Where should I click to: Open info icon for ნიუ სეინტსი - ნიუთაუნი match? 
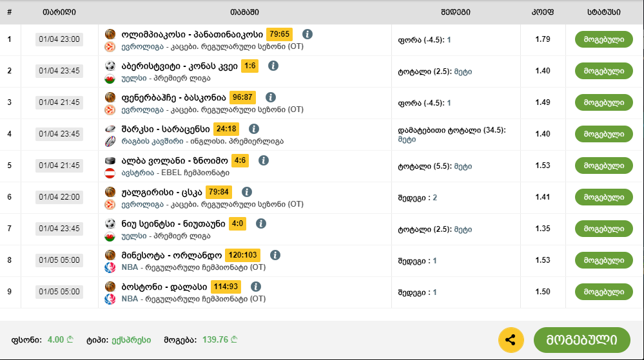coord(261,223)
